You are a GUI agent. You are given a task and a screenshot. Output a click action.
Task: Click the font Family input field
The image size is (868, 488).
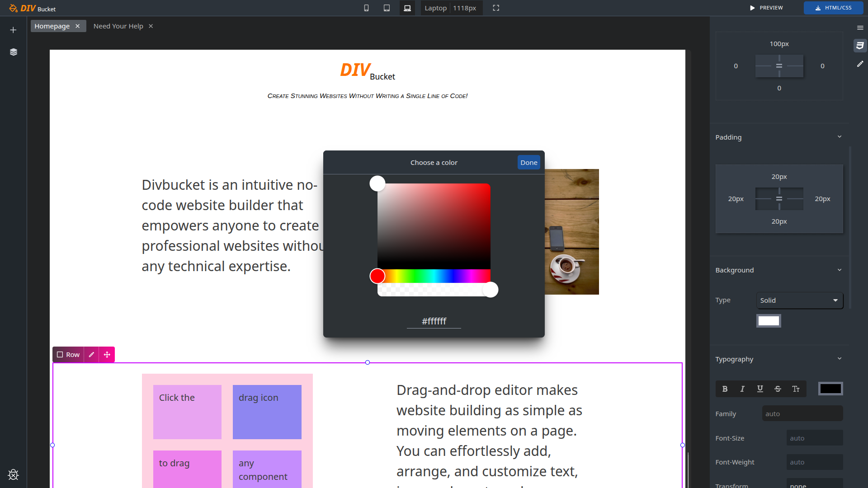tap(802, 413)
